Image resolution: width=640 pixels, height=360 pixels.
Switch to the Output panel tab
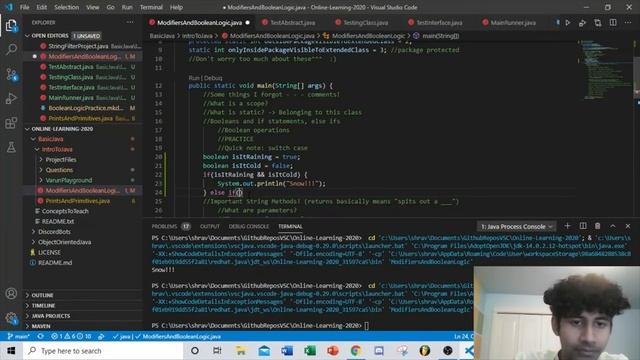point(210,226)
